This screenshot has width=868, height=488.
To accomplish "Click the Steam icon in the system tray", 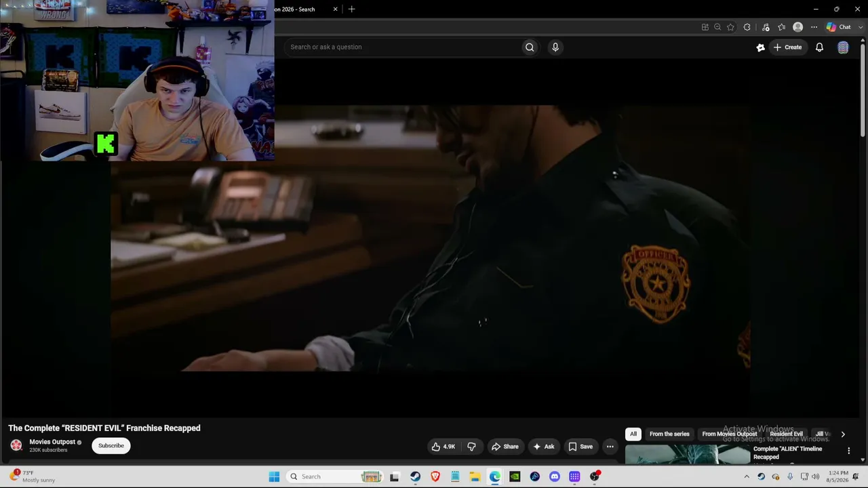I will pyautogui.click(x=761, y=476).
